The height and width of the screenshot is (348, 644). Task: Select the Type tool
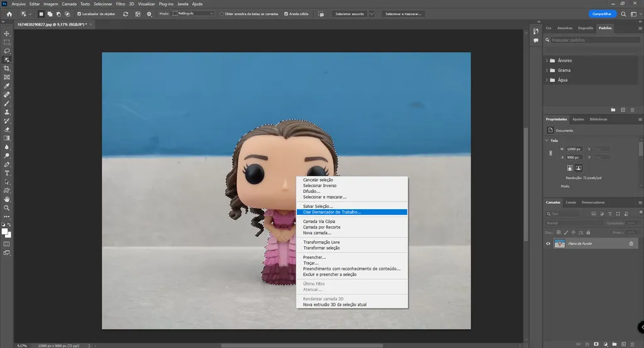point(7,173)
